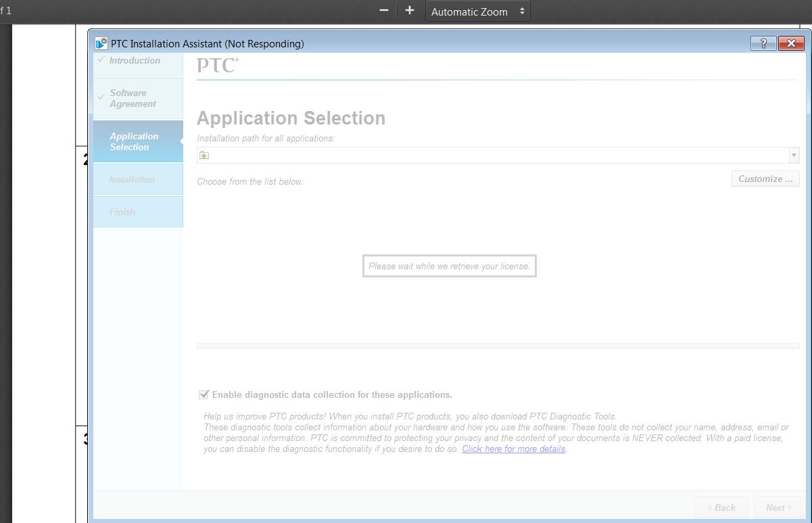Click the folder icon in path field
This screenshot has height=523, width=812.
pos(204,155)
